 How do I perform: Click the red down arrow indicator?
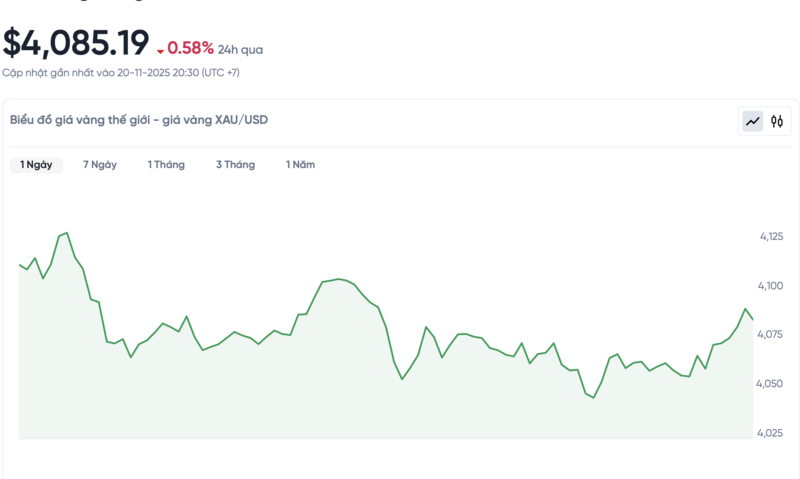(160, 51)
